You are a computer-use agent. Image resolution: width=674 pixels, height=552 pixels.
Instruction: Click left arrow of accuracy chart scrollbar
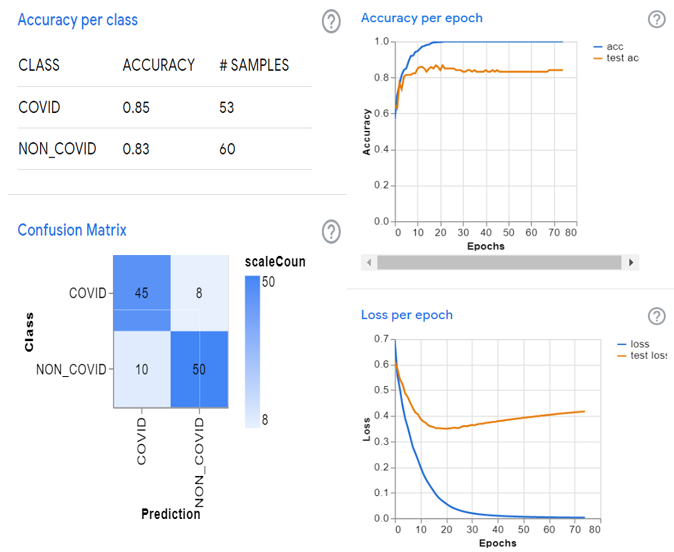click(370, 262)
